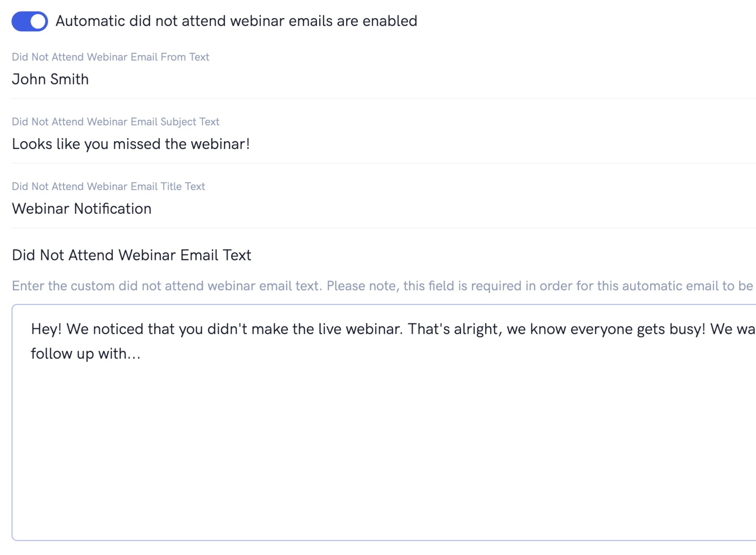Disable automatic did not attend webinar emails
Viewport: 756px width, 555px height.
30,21
